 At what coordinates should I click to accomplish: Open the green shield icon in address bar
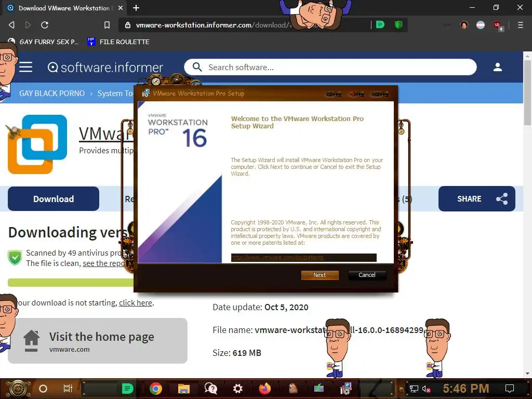[398, 24]
